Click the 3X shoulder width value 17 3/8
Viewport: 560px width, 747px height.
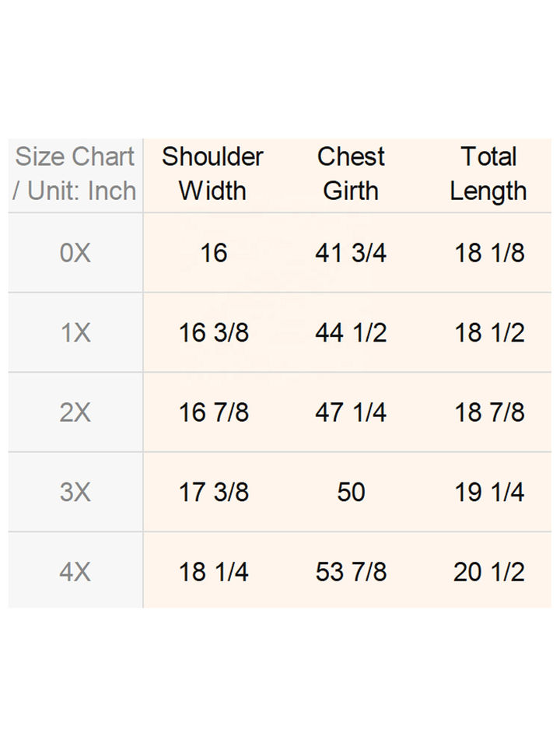point(214,493)
